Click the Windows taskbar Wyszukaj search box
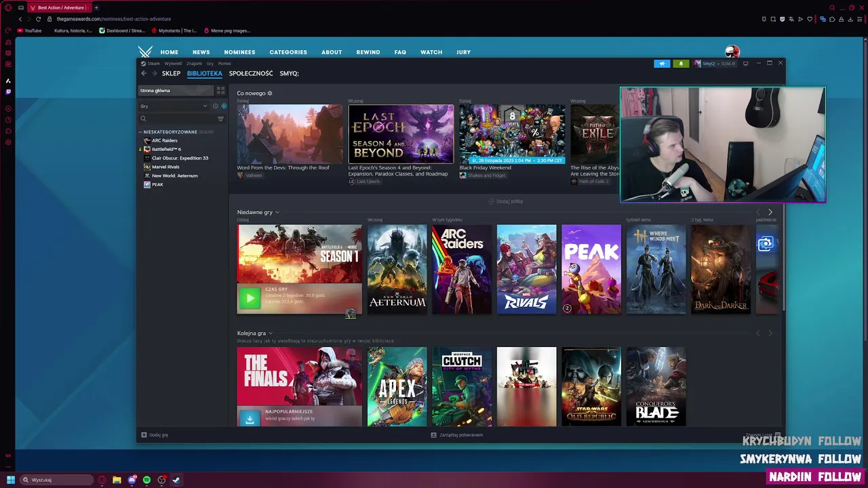Viewport: 868px width, 488px height. 56,480
